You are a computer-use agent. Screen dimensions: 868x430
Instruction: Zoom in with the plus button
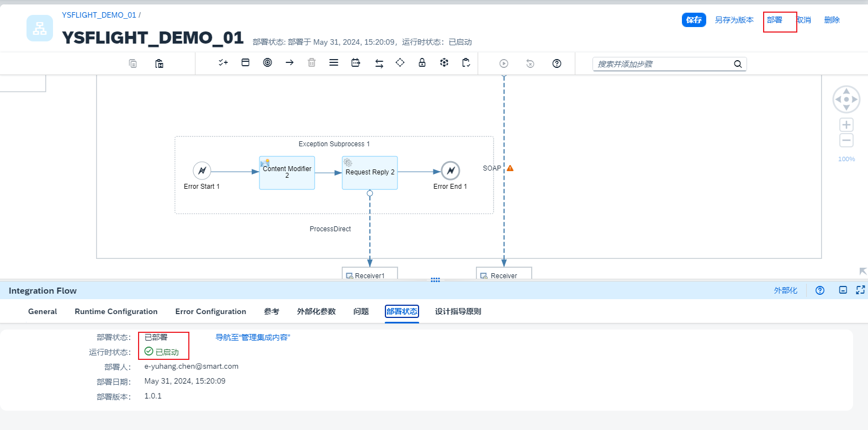pyautogui.click(x=846, y=125)
